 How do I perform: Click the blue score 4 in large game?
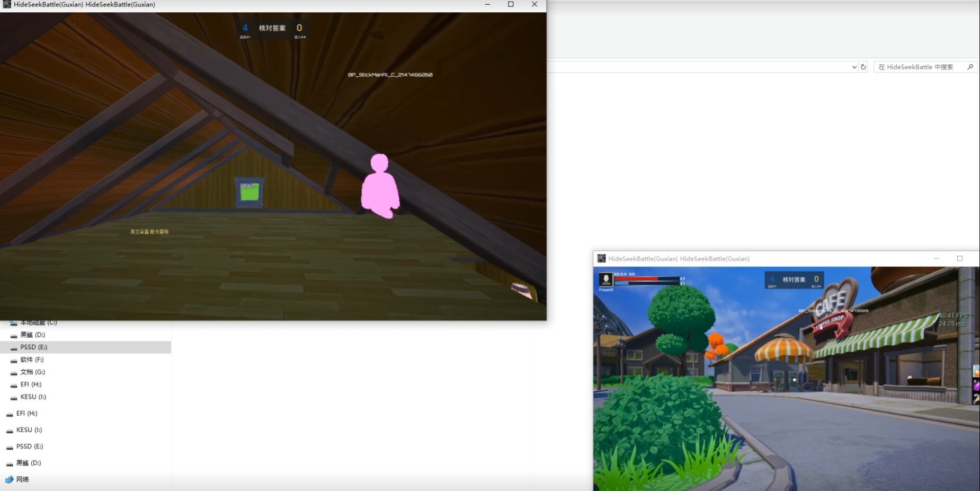tap(245, 28)
